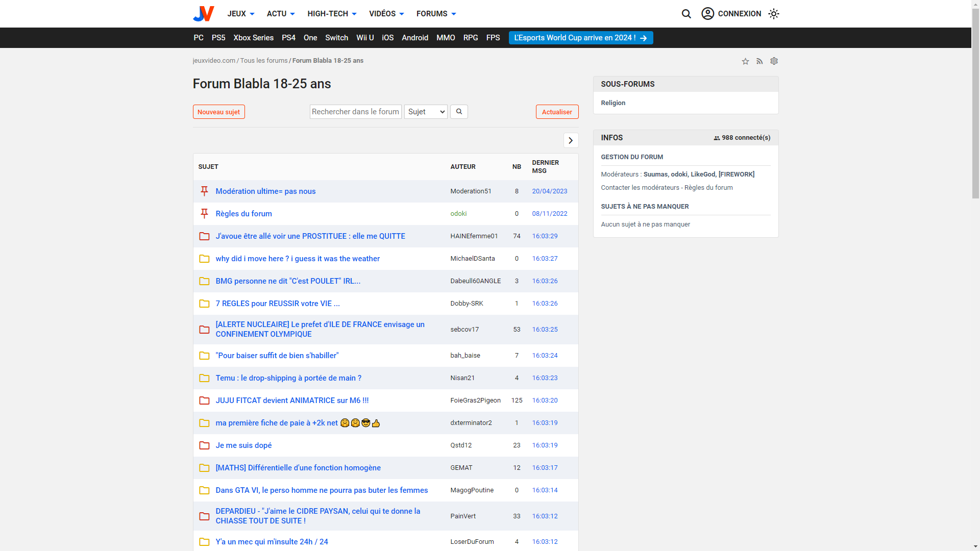Click author HAINEfemme01

(474, 236)
